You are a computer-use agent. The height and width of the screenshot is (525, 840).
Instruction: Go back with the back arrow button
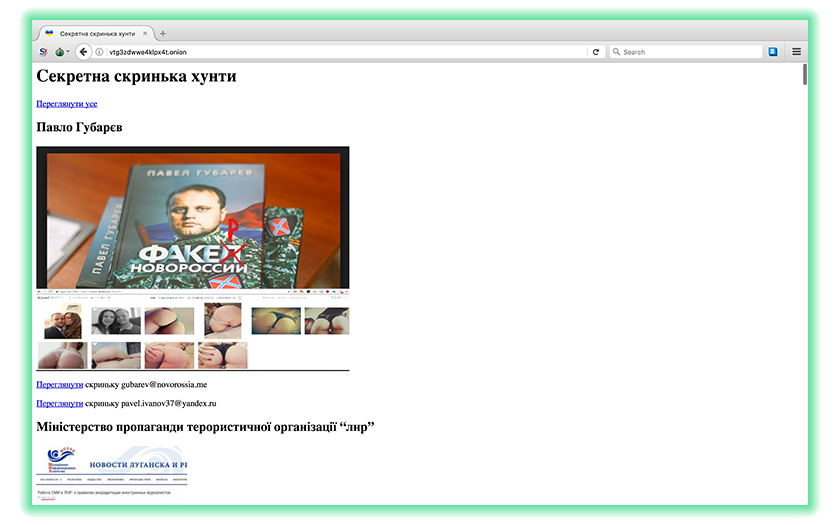tap(83, 52)
